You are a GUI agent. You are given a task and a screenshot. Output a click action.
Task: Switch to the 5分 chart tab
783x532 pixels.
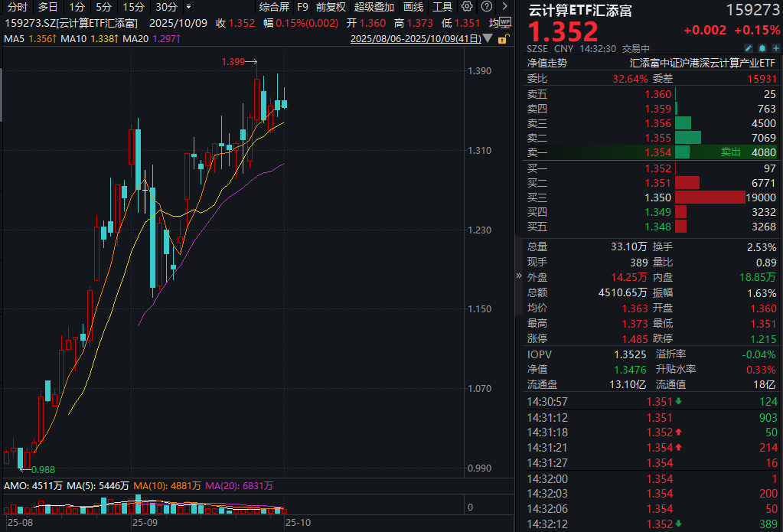[105, 7]
